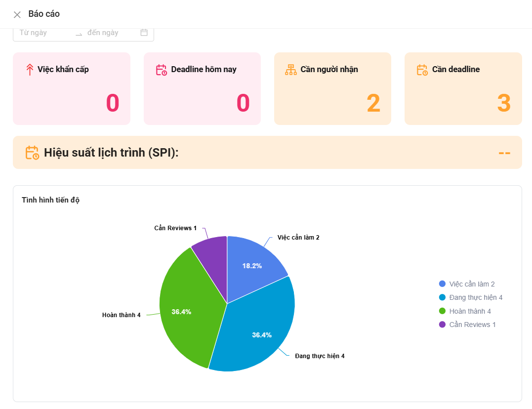Click the Hiệu suất lịch trình banner
Viewport: 532px width, 409px height.
pyautogui.click(x=267, y=153)
